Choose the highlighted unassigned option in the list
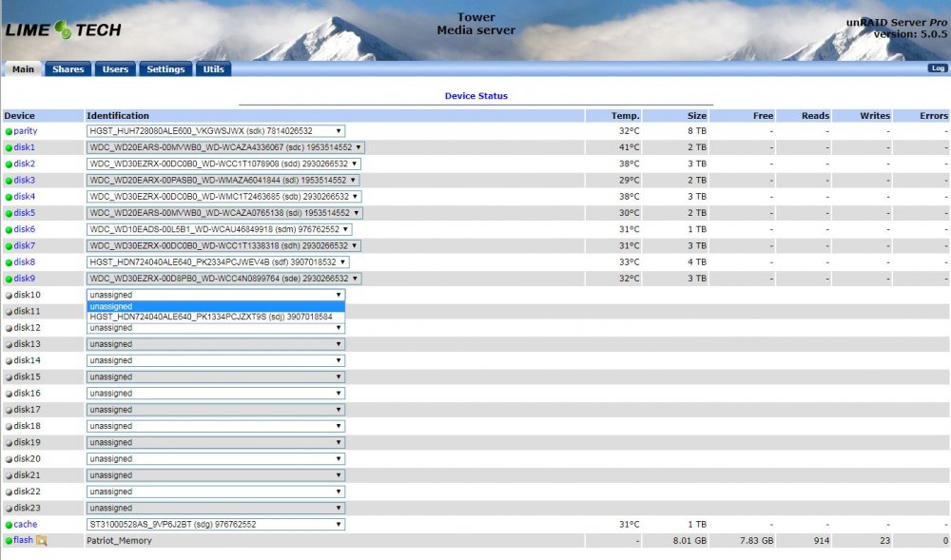Screen dimensions: 951x560 coord(216,307)
